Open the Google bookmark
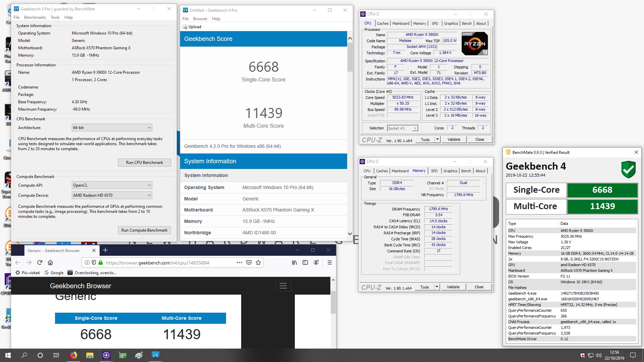644x362 pixels. pyautogui.click(x=54, y=273)
